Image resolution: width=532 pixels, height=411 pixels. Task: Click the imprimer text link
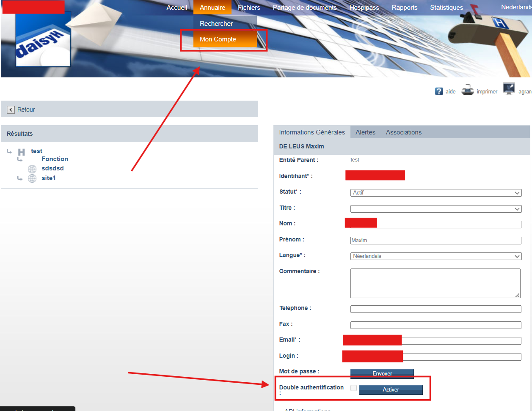tap(487, 92)
